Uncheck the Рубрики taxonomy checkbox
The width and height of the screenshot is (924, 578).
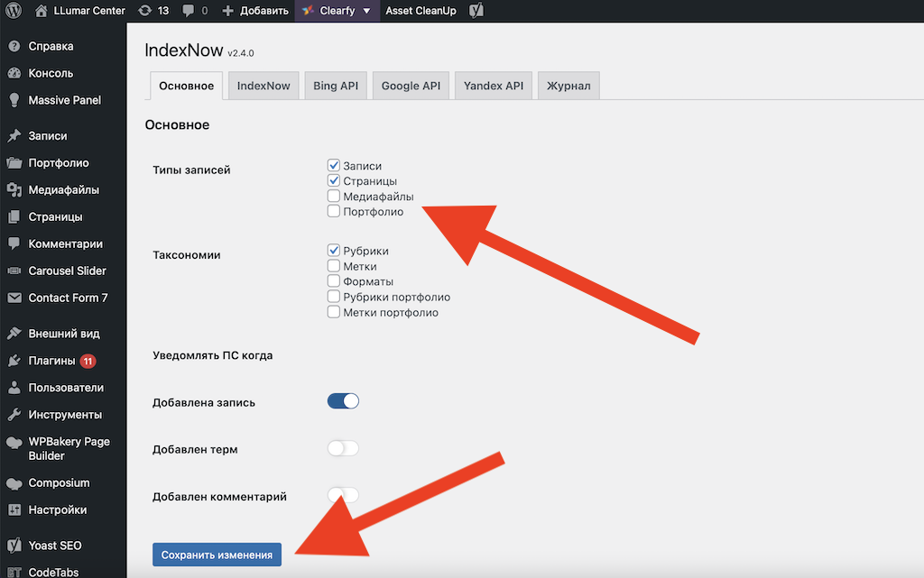334,250
